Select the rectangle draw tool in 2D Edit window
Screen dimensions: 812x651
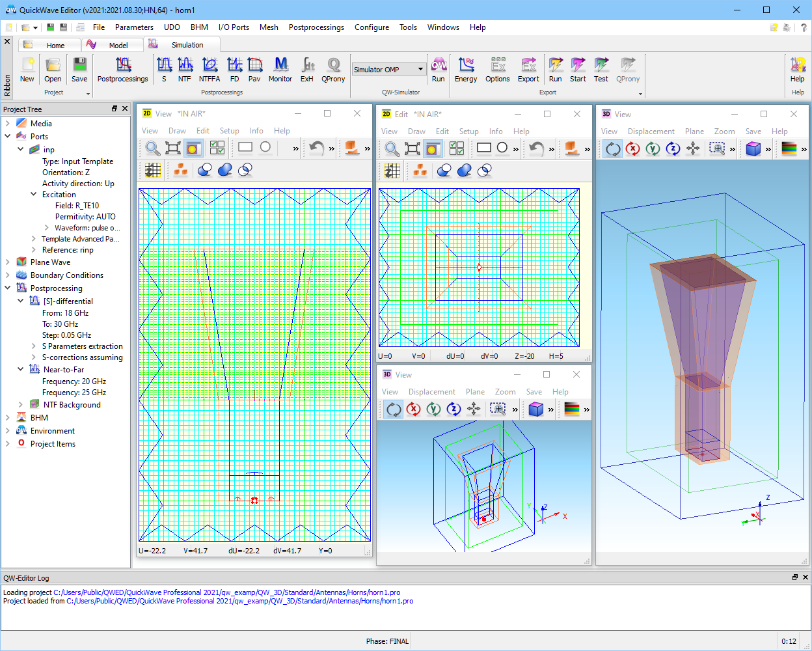[484, 147]
